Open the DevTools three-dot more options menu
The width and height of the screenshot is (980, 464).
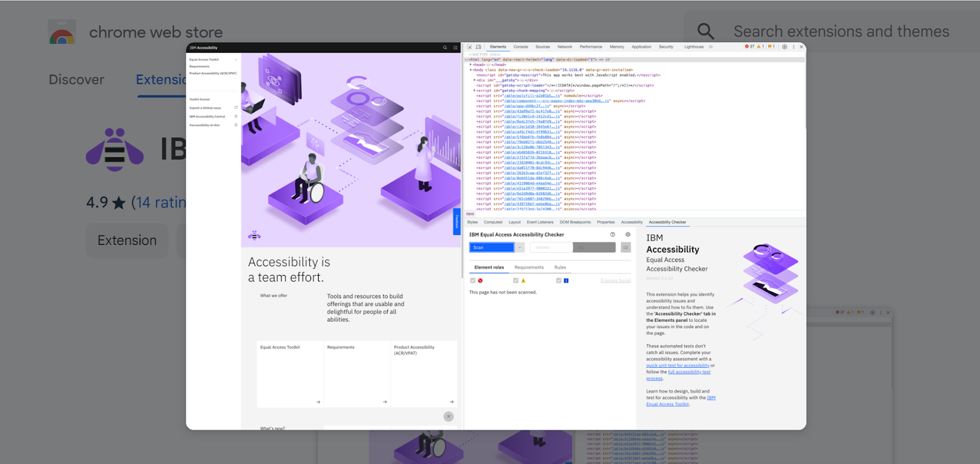[793, 47]
